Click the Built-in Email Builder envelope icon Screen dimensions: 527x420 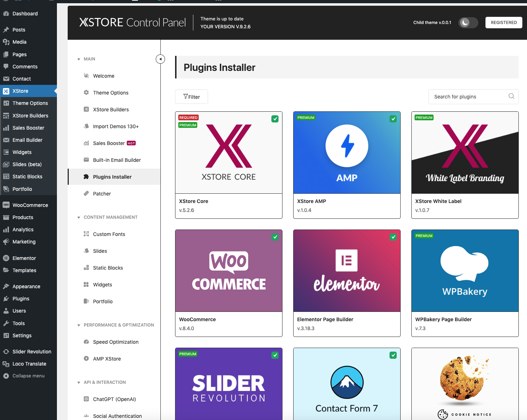[86, 160]
